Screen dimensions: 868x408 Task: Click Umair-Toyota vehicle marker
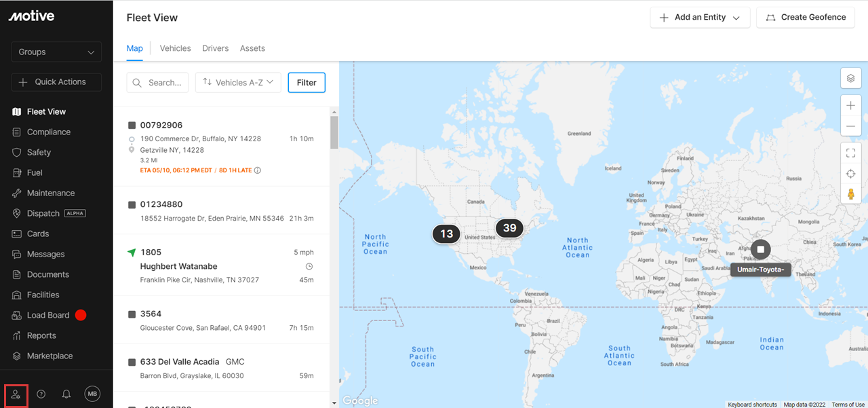point(761,250)
